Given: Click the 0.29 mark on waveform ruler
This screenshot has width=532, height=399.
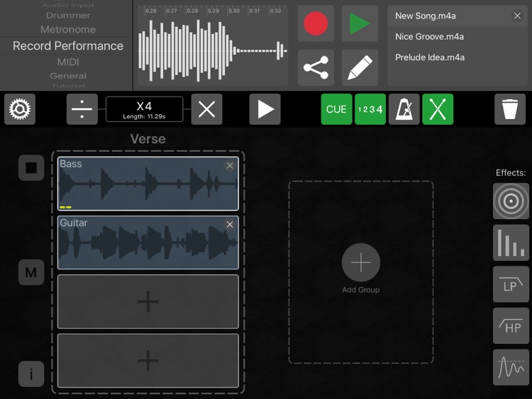Looking at the screenshot, I should pyautogui.click(x=213, y=11).
